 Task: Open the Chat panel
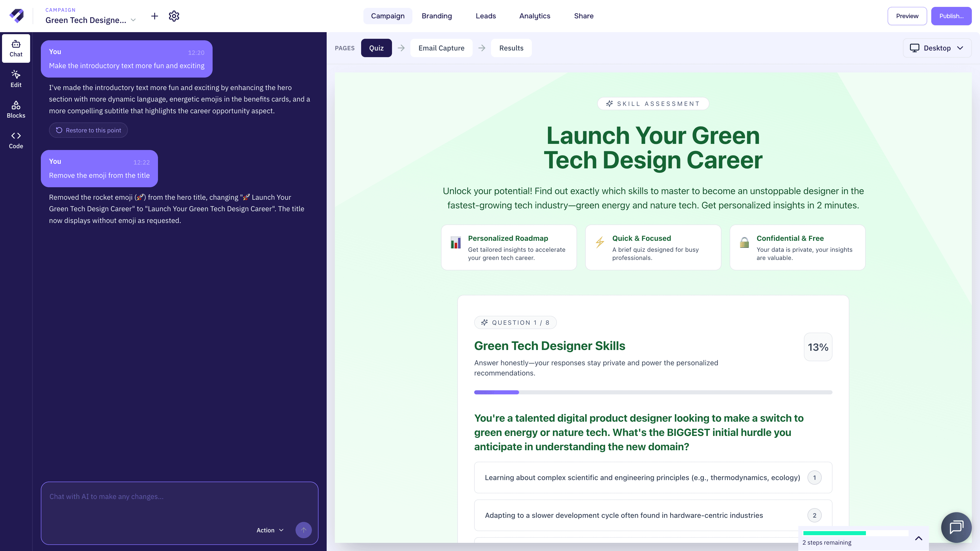coord(16,48)
